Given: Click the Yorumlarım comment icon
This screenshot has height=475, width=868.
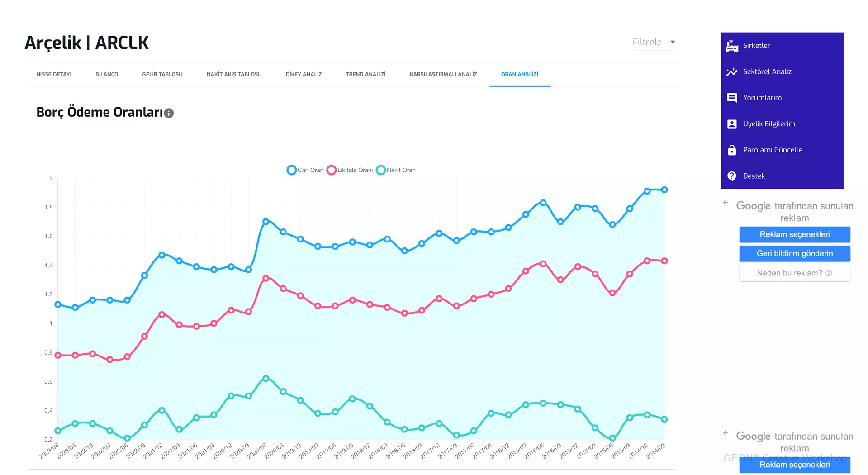Looking at the screenshot, I should [x=732, y=98].
